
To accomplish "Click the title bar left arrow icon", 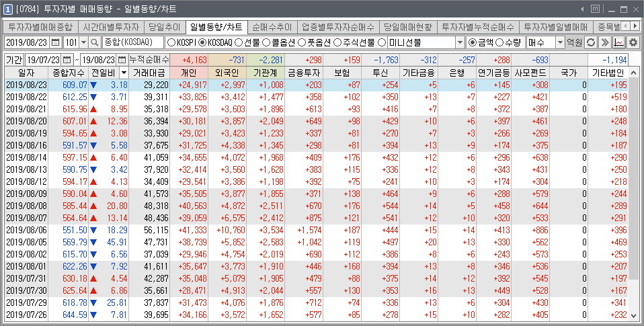I will pos(582,9).
